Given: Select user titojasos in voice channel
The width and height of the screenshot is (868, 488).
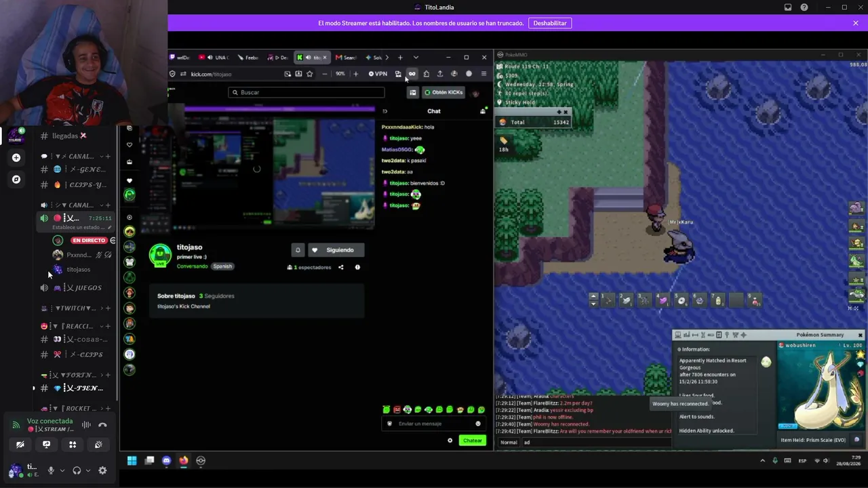Looking at the screenshot, I should tap(79, 270).
